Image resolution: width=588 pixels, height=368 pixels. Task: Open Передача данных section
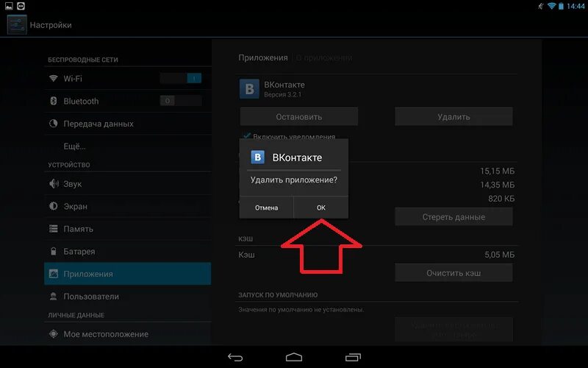pos(127,124)
